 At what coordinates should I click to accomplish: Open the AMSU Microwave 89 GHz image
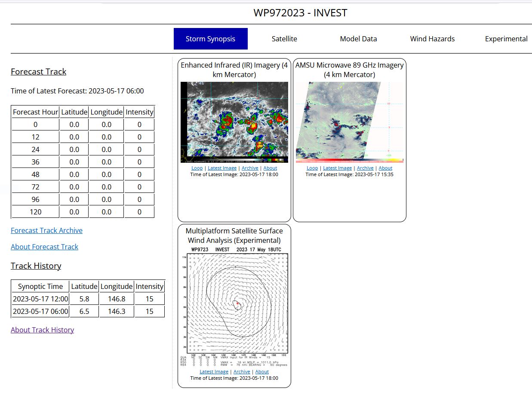pos(349,122)
